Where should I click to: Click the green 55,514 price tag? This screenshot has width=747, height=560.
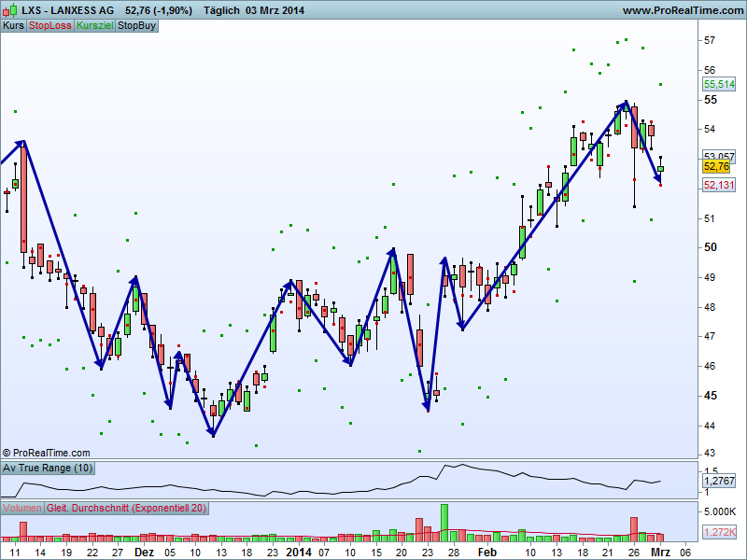(717, 84)
